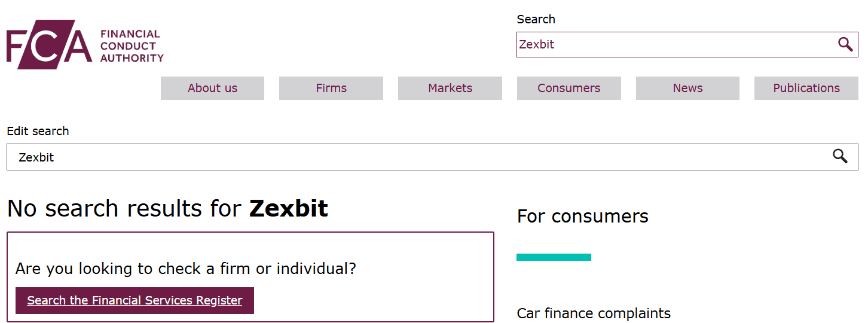
Task: Click into the Edit search text box
Action: coord(418,157)
